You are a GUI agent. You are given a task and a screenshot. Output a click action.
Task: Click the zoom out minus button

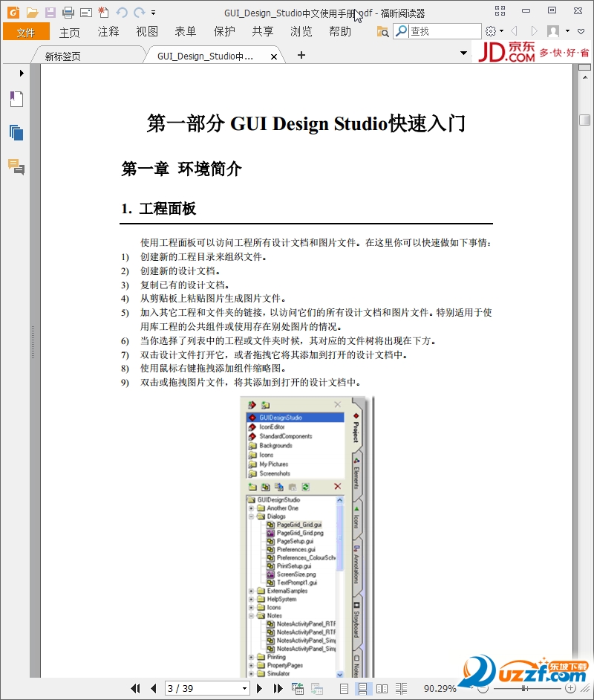pos(483,689)
